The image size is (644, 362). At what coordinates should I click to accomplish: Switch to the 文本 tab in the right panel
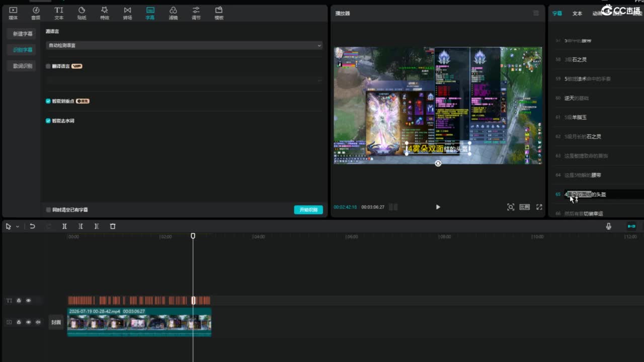tap(577, 14)
